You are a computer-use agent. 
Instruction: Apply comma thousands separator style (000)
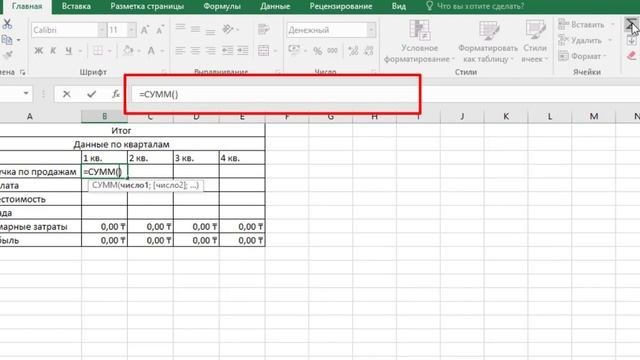click(333, 51)
